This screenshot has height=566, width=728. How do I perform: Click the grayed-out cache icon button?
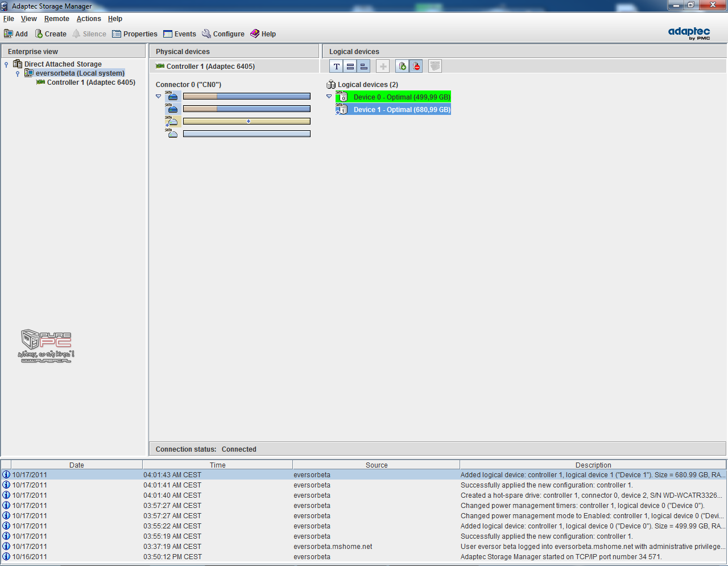[x=435, y=67]
